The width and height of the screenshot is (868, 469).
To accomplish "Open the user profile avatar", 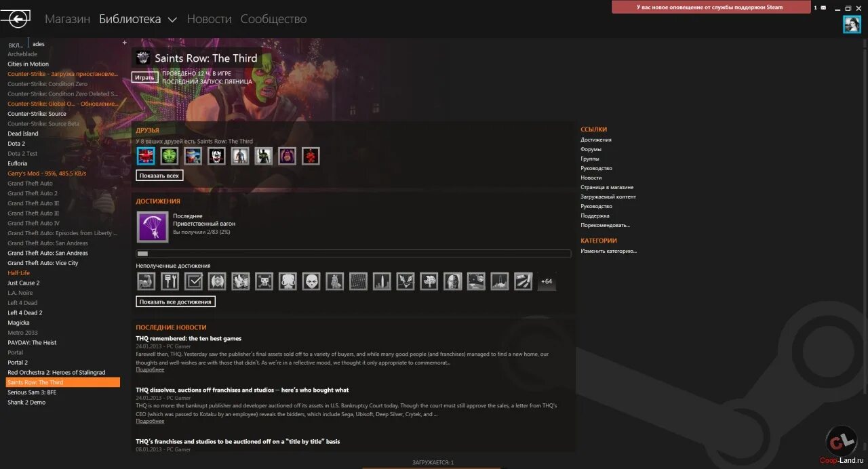I will (852, 24).
